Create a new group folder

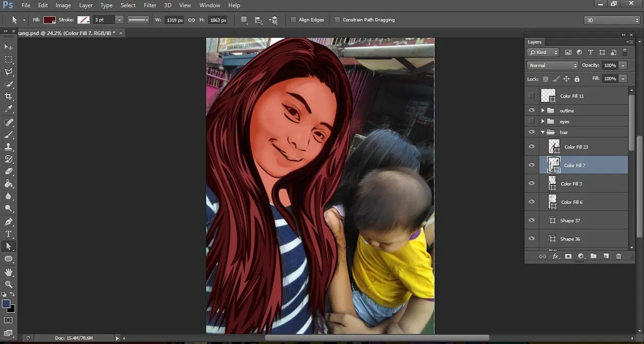593,256
